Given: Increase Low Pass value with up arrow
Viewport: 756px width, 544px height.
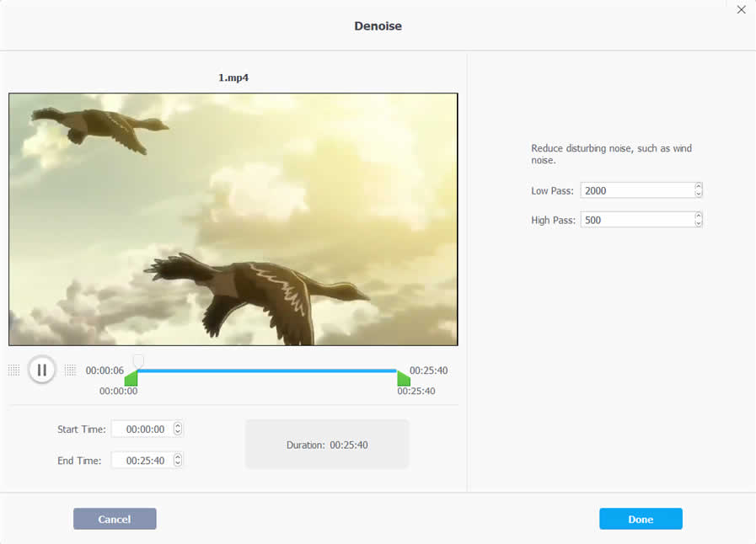Looking at the screenshot, I should (698, 187).
